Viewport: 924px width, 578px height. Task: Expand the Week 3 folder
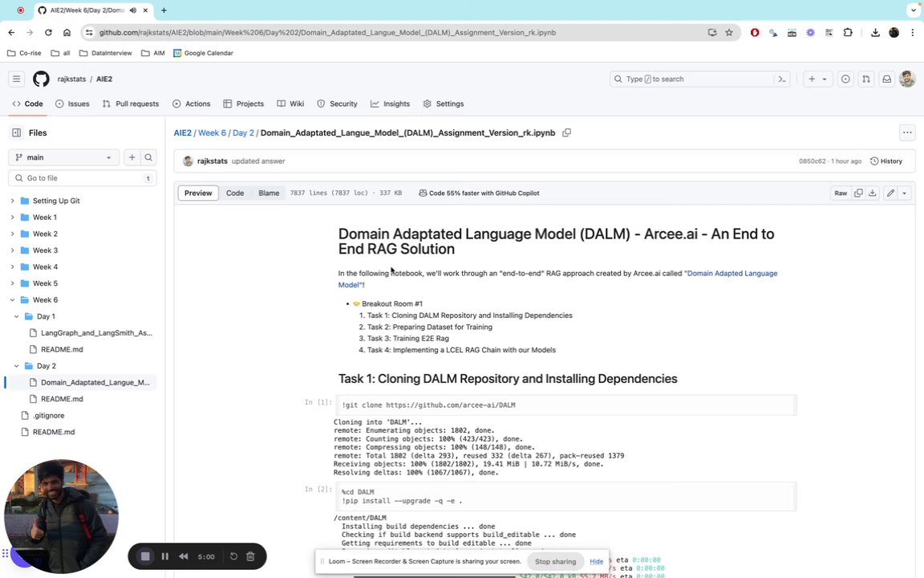pos(12,250)
